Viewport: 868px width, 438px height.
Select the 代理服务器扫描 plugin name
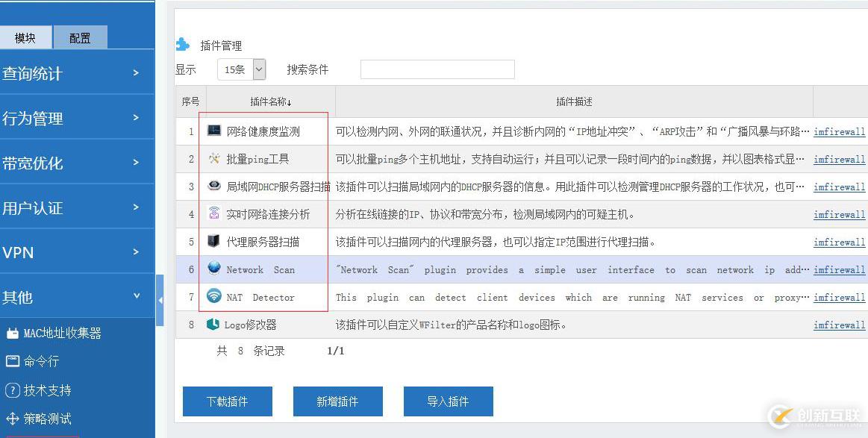pos(263,242)
